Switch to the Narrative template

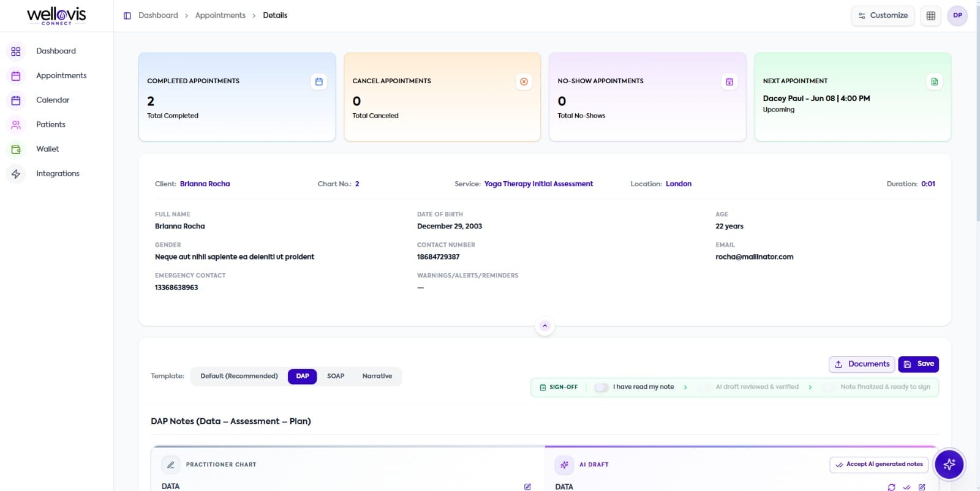[377, 376]
